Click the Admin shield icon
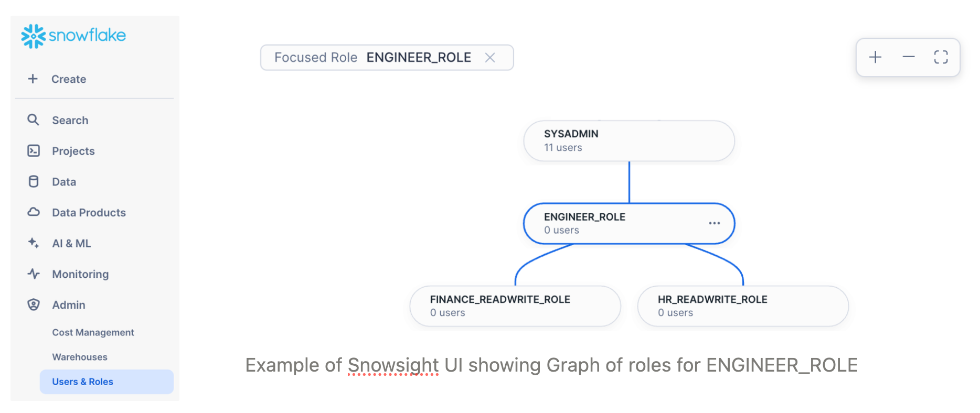 coord(34,305)
